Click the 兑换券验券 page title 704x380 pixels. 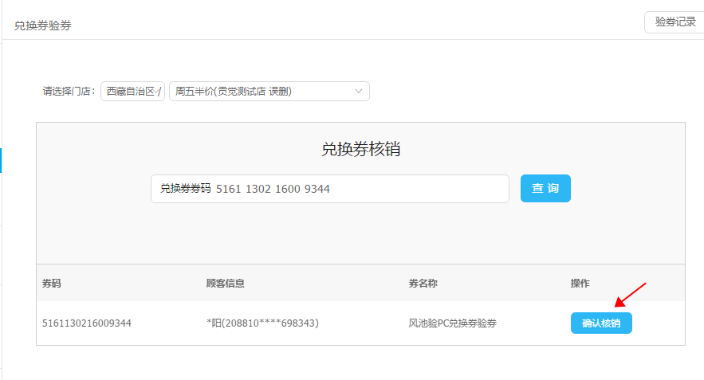pyautogui.click(x=43, y=26)
